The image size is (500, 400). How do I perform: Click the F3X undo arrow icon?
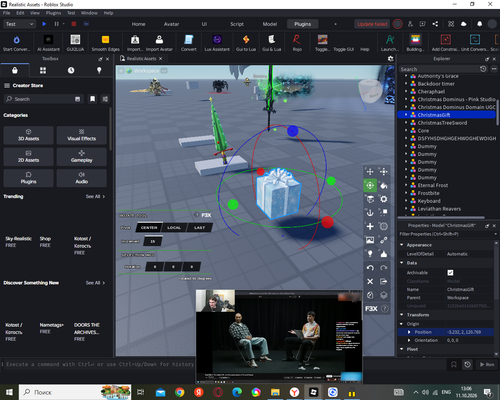[x=370, y=268]
